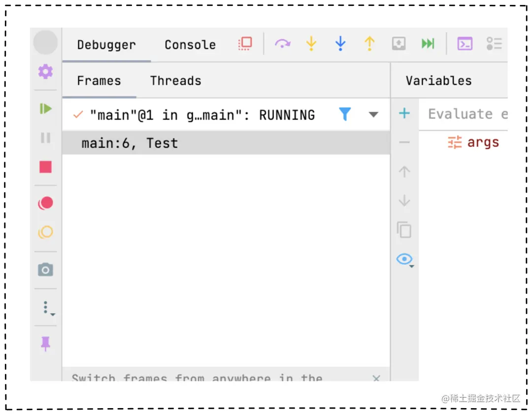Viewport: 532px width, 415px height.
Task: Switch to the Debugger tab
Action: tap(106, 45)
